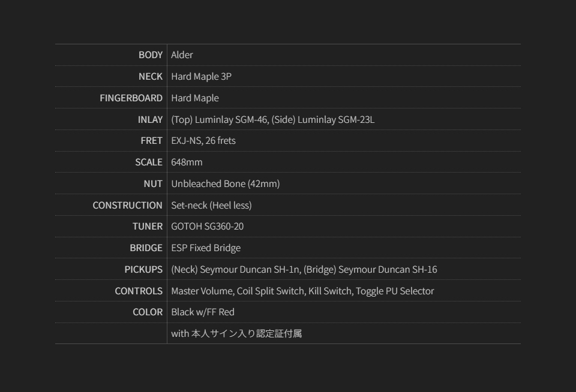Click the Japanese certificate note text

[236, 334]
